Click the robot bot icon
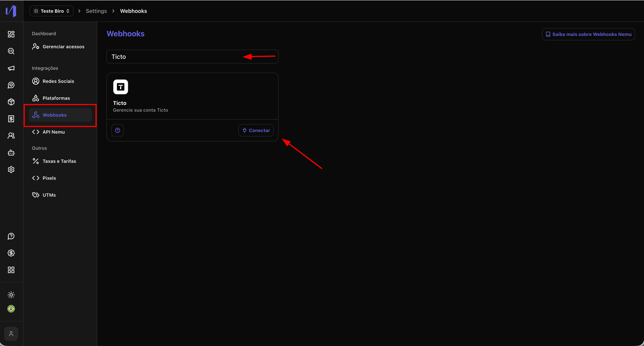 (x=11, y=153)
